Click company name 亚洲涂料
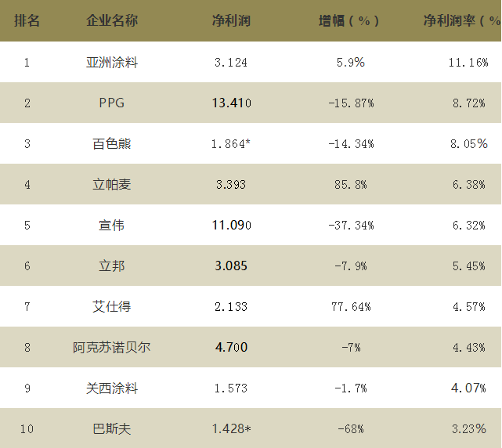 coord(111,63)
